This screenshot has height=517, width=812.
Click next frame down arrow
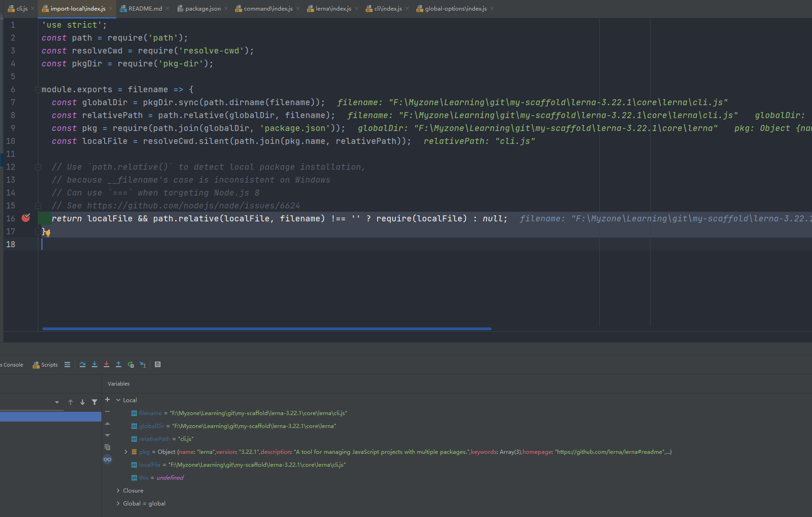point(83,402)
